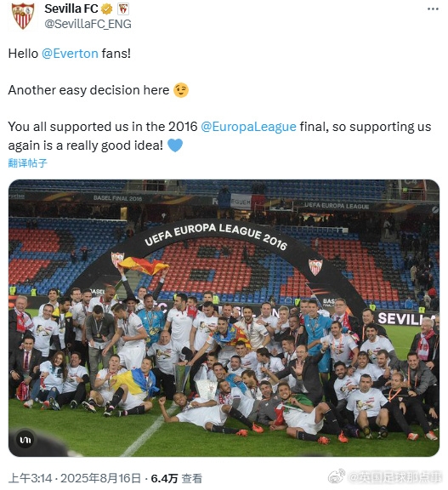Image resolution: width=448 pixels, height=490 pixels.
Task: Open the Sevilla FC display name
Action: coord(71,9)
